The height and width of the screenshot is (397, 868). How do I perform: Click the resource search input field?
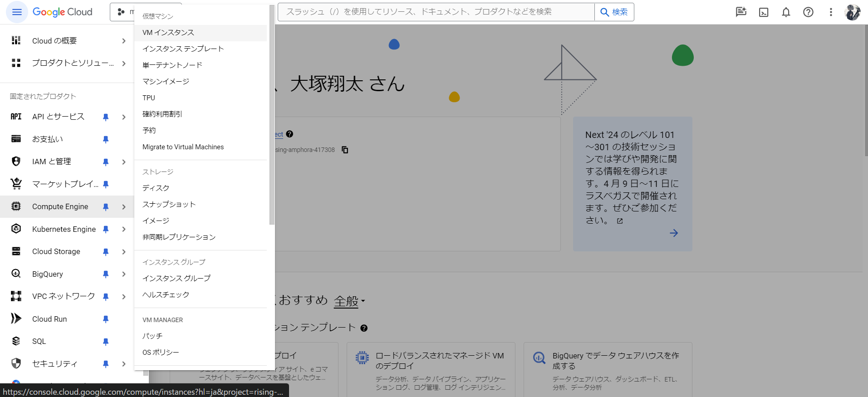(436, 12)
